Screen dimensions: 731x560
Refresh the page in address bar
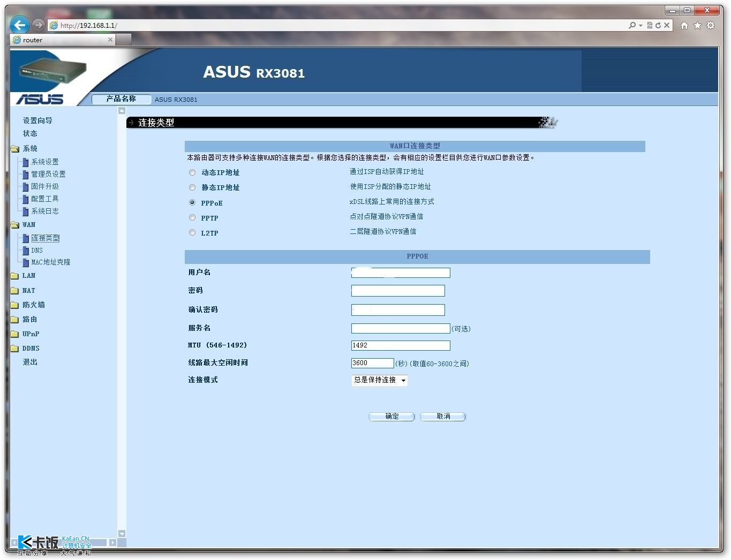click(x=658, y=25)
